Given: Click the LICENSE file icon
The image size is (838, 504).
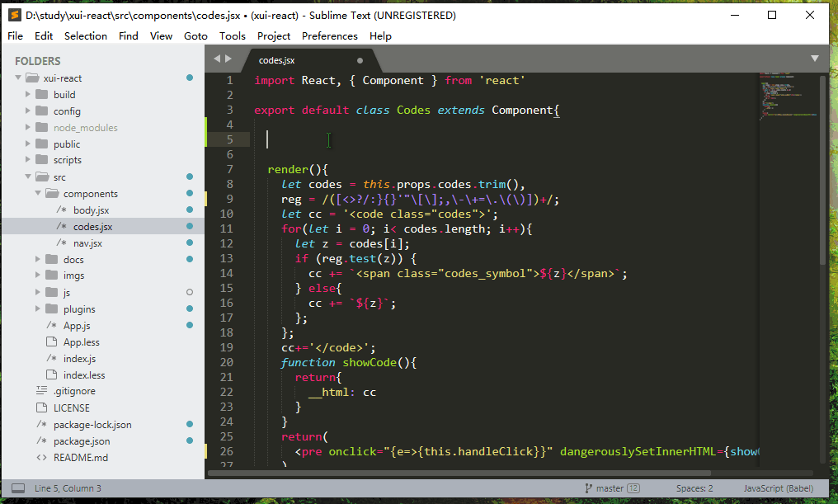Looking at the screenshot, I should coord(42,407).
